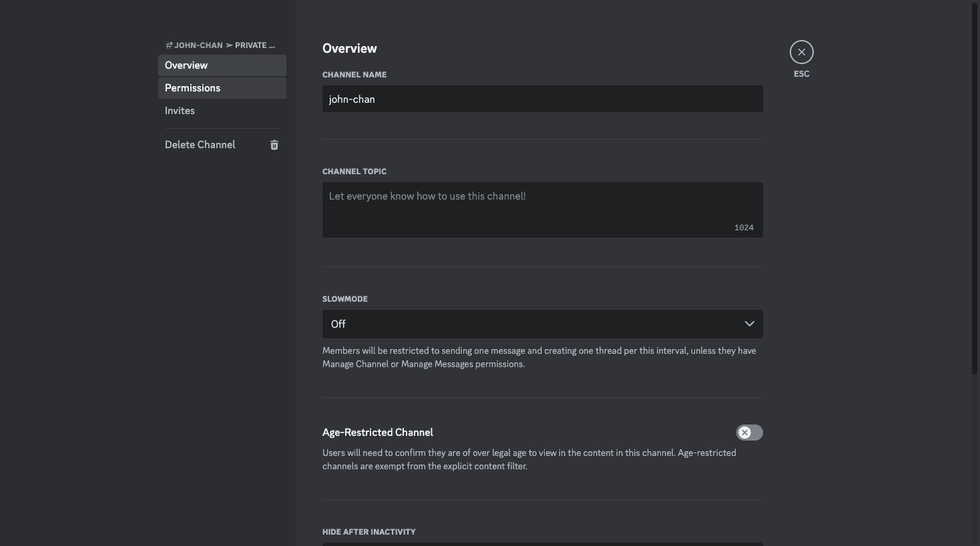Close settings with the ESC circle button
The width and height of the screenshot is (980, 546).
pyautogui.click(x=802, y=52)
